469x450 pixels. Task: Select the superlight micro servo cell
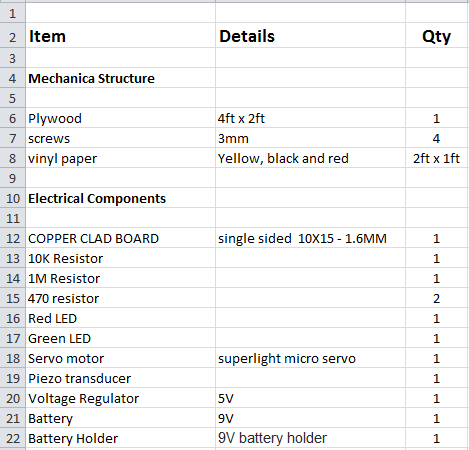(310, 358)
